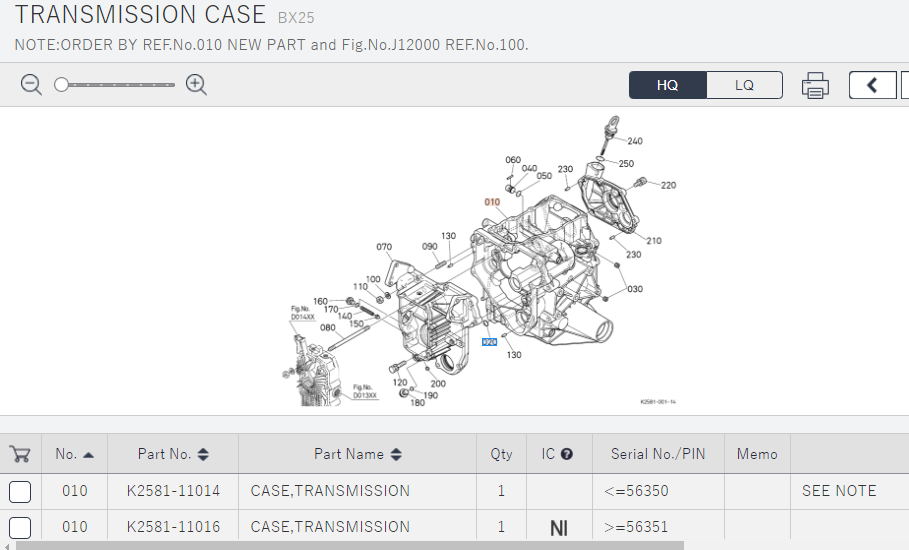
Task: Go to previous figure with left chevron
Action: click(x=872, y=86)
